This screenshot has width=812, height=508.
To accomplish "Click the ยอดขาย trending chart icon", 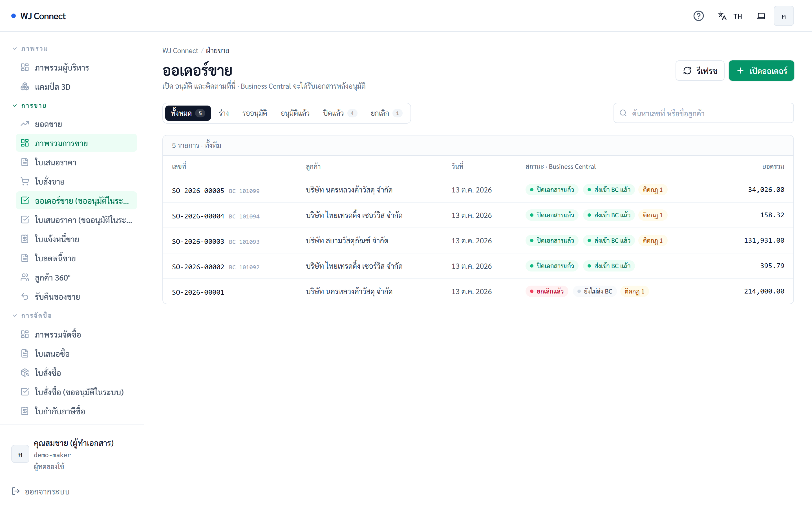I will 25,124.
